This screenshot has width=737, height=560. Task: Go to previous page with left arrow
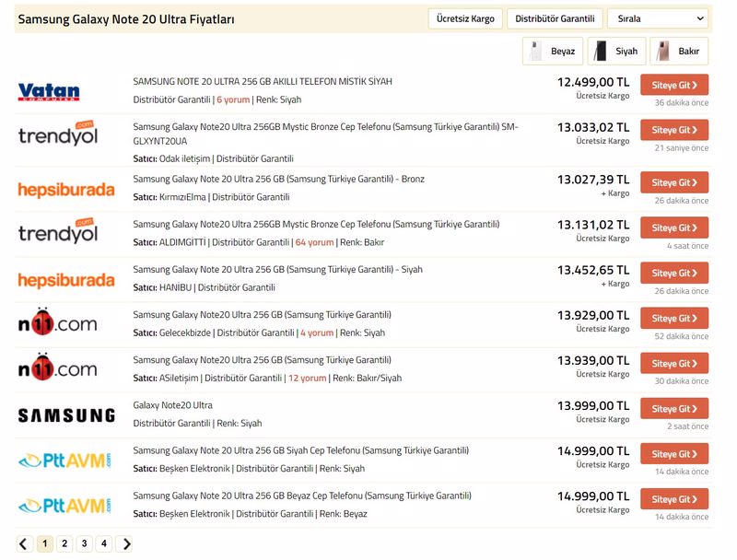[x=25, y=544]
